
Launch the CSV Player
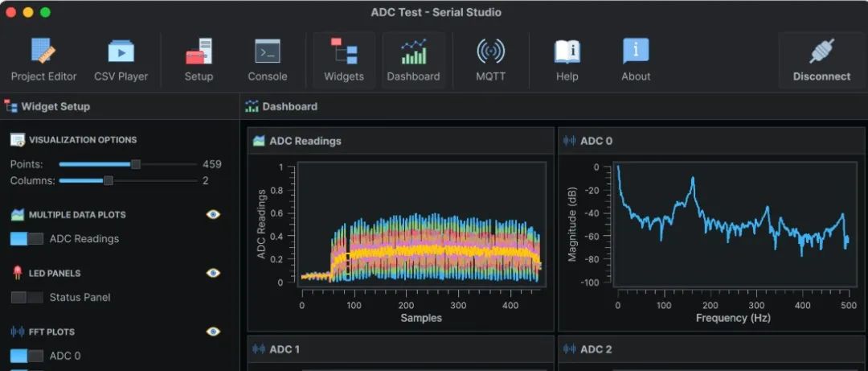tap(121, 60)
